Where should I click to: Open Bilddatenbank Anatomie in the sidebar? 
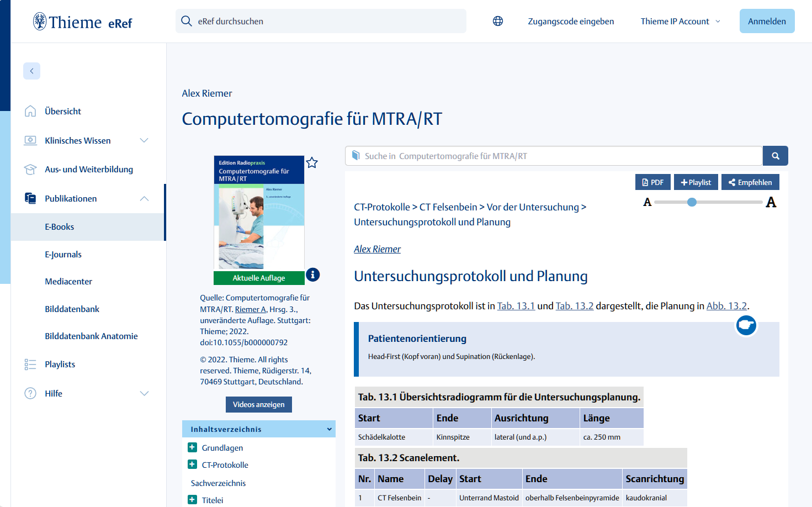pos(91,336)
